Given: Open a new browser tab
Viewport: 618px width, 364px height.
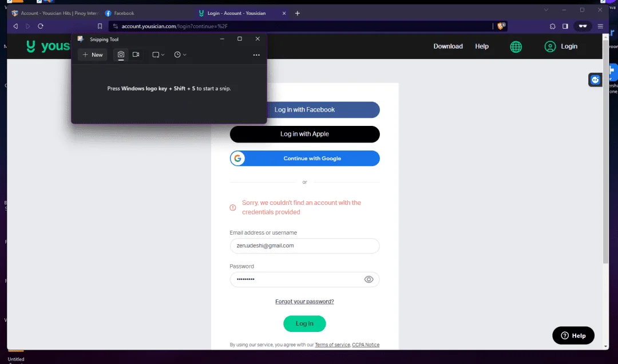Looking at the screenshot, I should coord(298,13).
